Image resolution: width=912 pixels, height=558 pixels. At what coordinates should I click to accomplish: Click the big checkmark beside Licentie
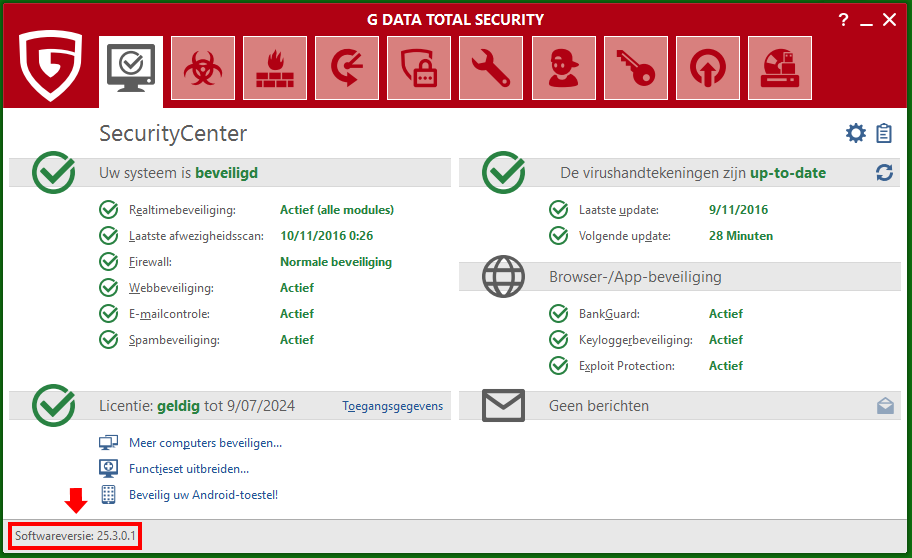(54, 405)
